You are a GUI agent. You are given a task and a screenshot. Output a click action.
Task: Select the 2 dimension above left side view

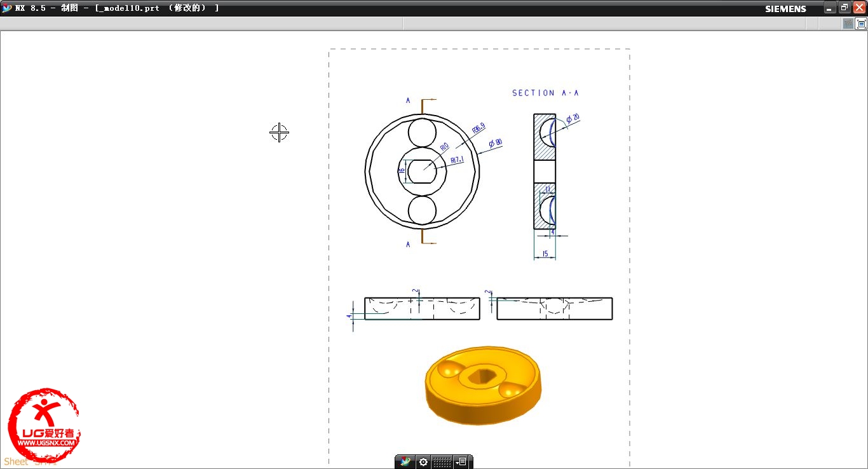[415, 292]
